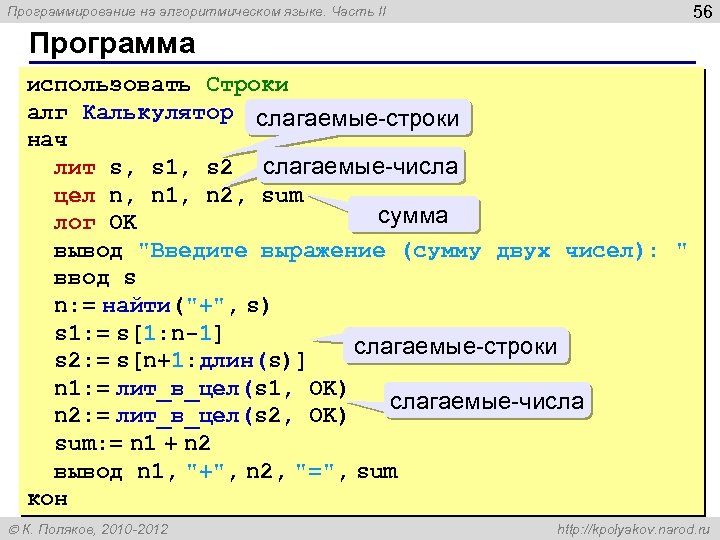Click the slide title 'Программа'
Screen dimensions: 720x540
112,44
